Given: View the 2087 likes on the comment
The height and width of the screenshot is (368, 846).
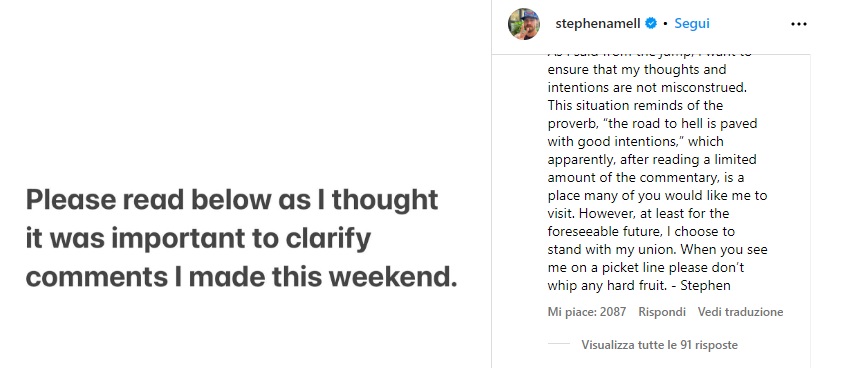Looking at the screenshot, I should 586,312.
